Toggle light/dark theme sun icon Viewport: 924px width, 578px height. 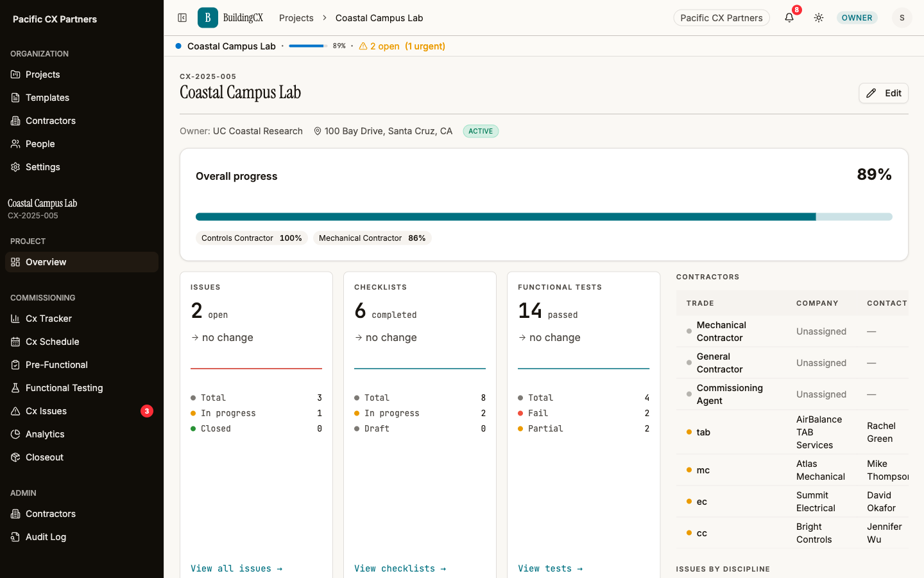(819, 18)
